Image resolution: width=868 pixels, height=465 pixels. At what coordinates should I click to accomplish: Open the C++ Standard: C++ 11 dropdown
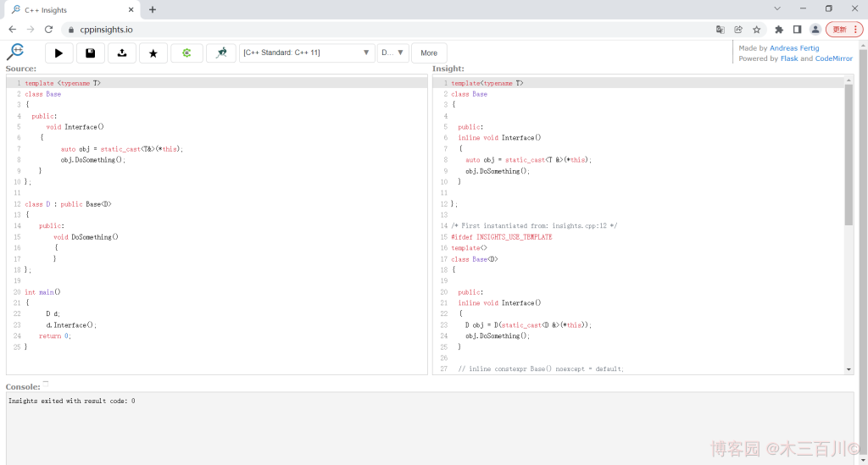click(x=307, y=53)
